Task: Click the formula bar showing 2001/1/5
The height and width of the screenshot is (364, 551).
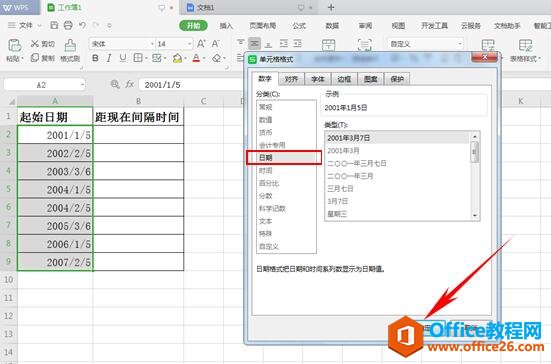Action: (x=192, y=85)
